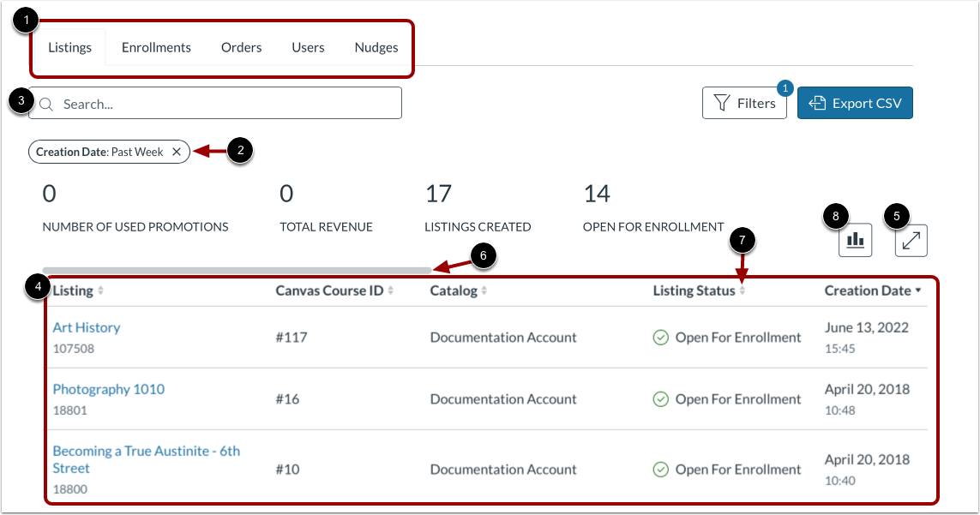The image size is (980, 515).
Task: Open the Becoming a True Austinite listing
Action: tap(146, 459)
